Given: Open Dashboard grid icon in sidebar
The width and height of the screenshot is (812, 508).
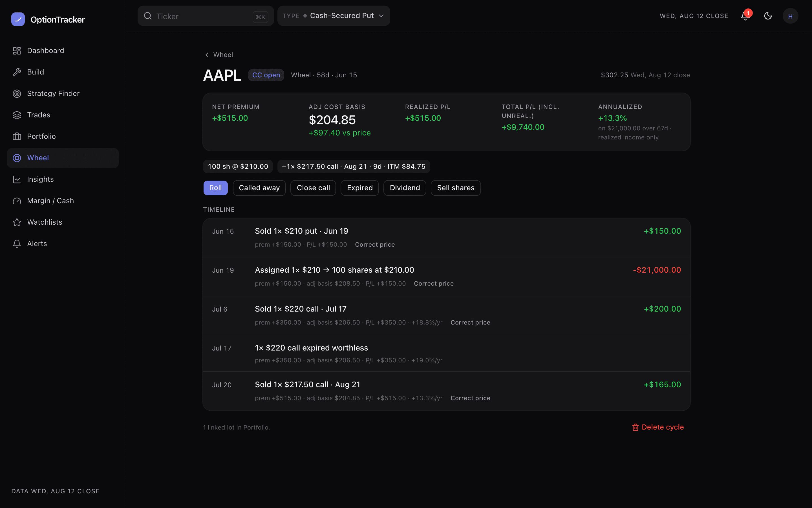Looking at the screenshot, I should [17, 51].
